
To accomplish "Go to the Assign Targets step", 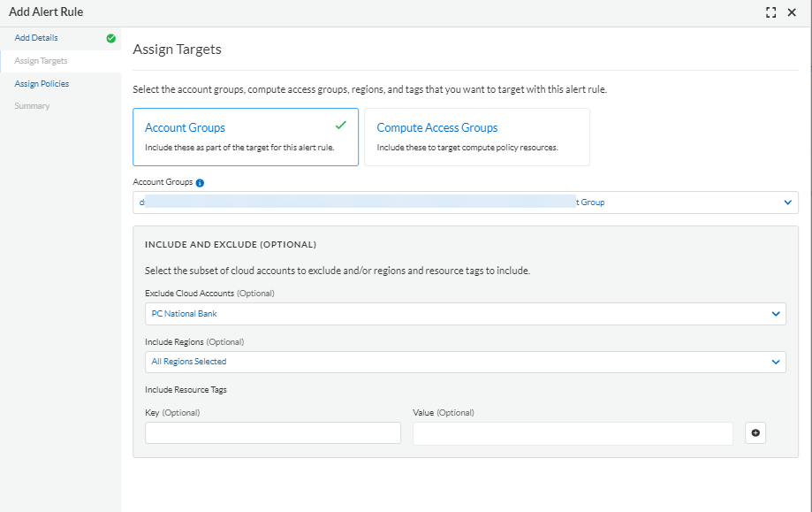I will [x=41, y=61].
